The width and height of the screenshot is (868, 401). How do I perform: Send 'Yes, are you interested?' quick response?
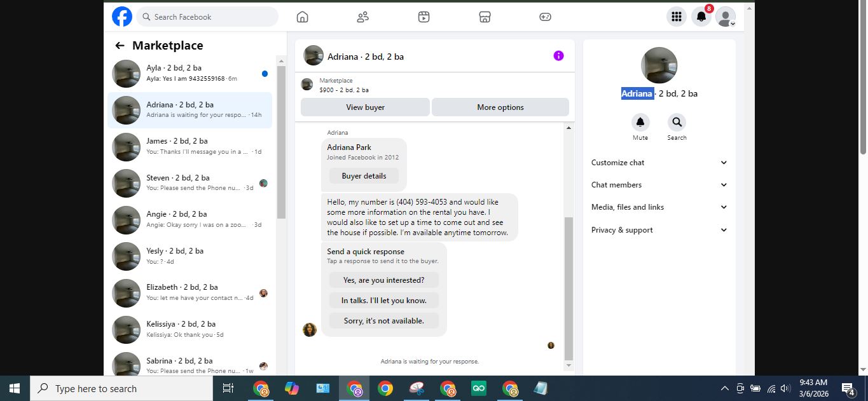point(384,280)
